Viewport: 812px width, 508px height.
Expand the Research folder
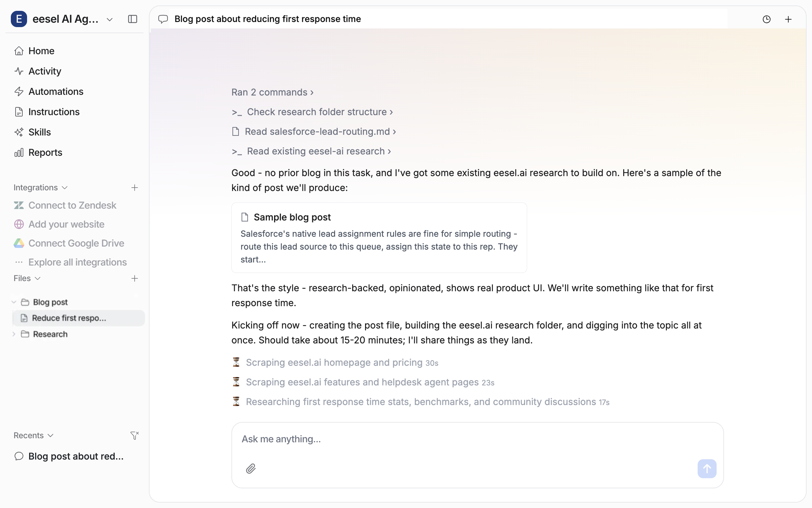pos(14,334)
